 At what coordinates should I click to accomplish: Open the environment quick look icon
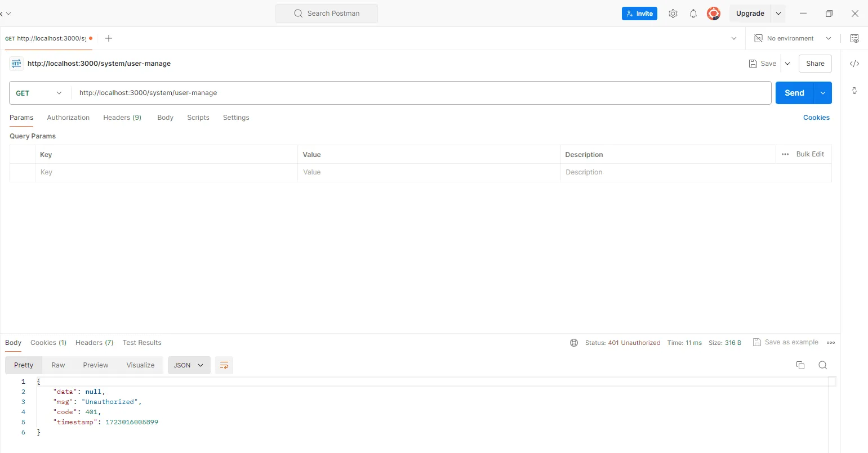click(854, 38)
